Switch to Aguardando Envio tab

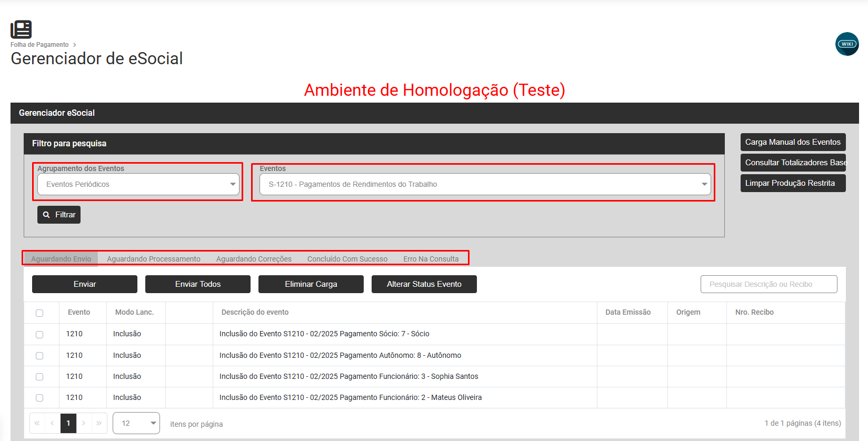click(x=61, y=259)
